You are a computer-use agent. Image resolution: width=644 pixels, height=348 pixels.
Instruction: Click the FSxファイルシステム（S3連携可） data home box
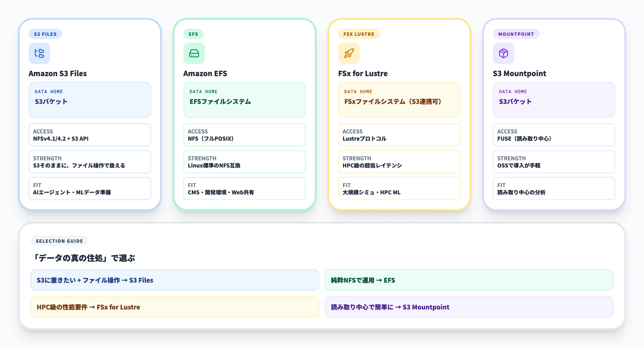tap(399, 100)
